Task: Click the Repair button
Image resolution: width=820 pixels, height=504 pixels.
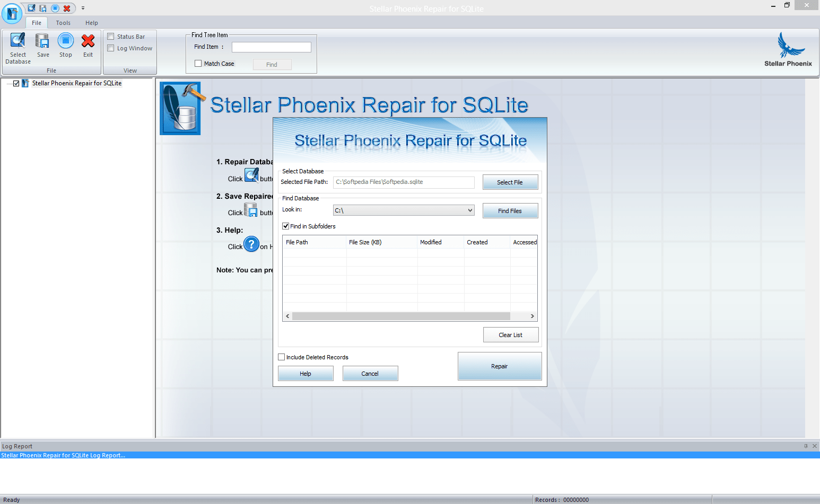Action: pyautogui.click(x=499, y=366)
